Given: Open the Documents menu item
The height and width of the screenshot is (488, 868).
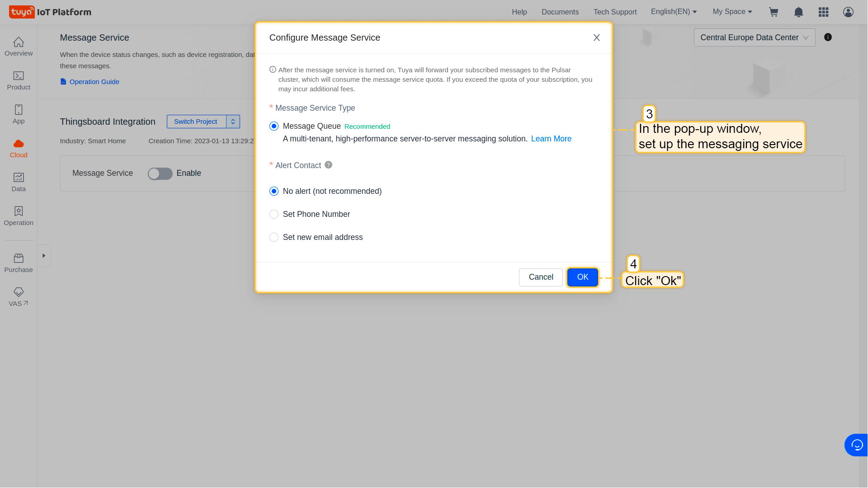Looking at the screenshot, I should (x=560, y=12).
